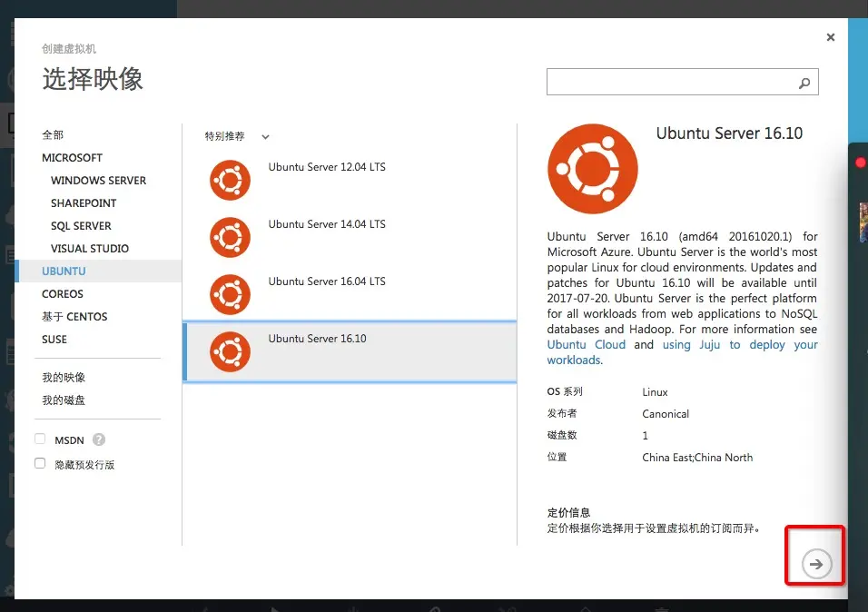Open 我的磁盘 disks list
Image resolution: width=868 pixels, height=612 pixels.
pyautogui.click(x=64, y=400)
